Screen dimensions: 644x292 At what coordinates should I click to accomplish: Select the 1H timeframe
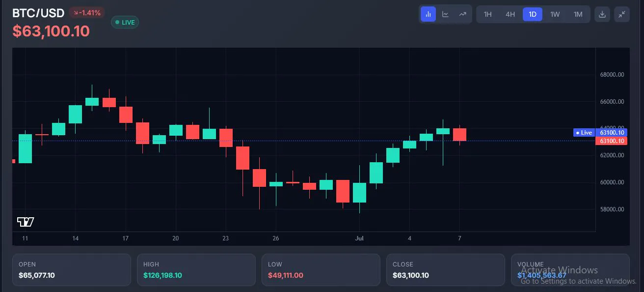point(487,14)
